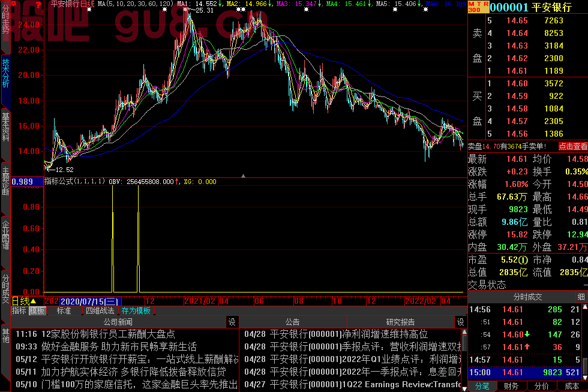
Task: Click the 分时成交 panel header
Action: point(527,297)
